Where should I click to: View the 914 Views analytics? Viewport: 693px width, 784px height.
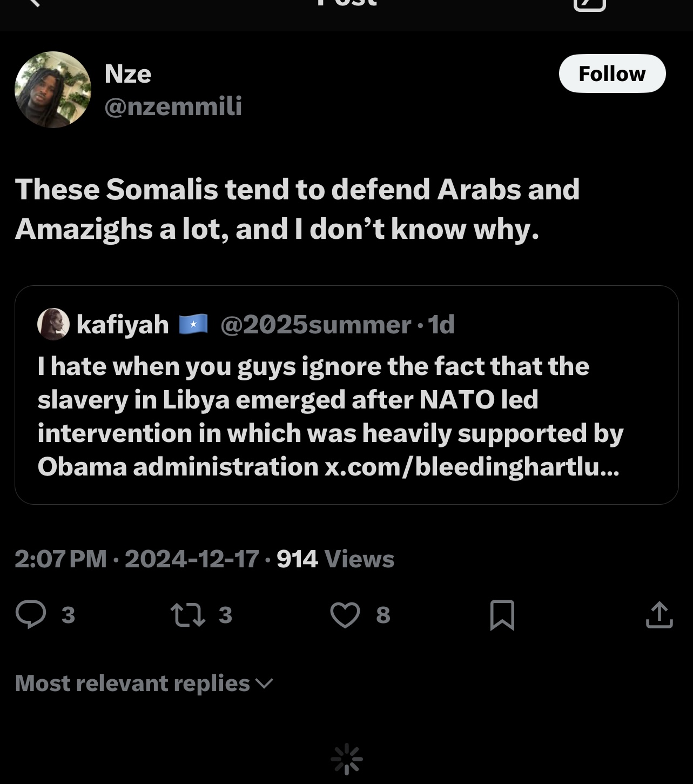tap(335, 559)
